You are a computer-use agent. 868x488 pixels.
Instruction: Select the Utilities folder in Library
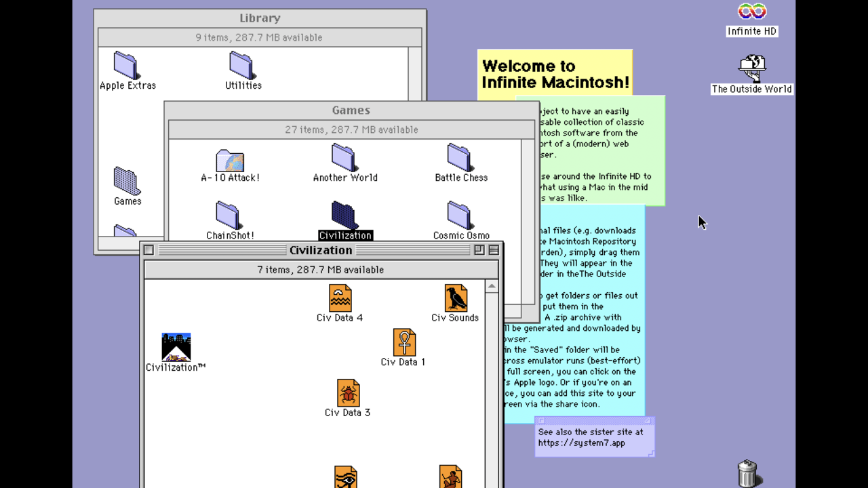[x=241, y=65]
